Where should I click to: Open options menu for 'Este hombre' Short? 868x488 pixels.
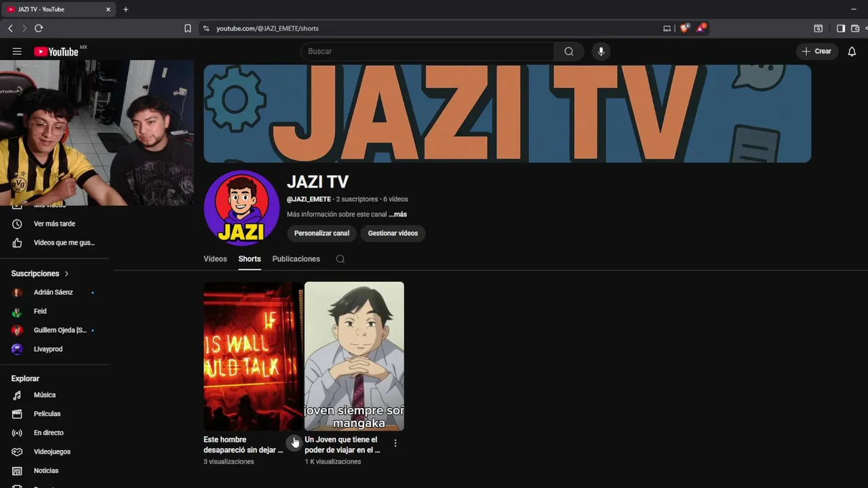tap(294, 443)
